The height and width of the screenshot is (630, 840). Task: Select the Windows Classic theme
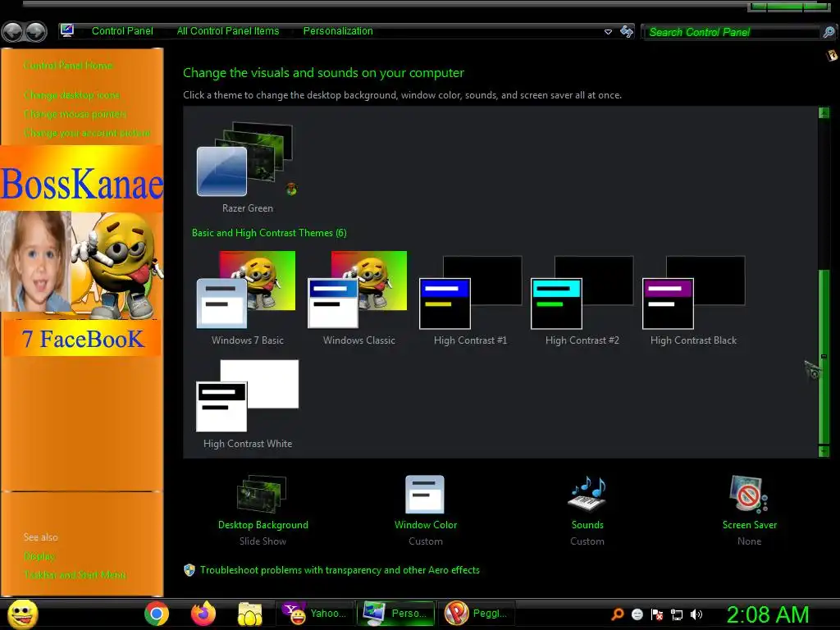point(358,299)
